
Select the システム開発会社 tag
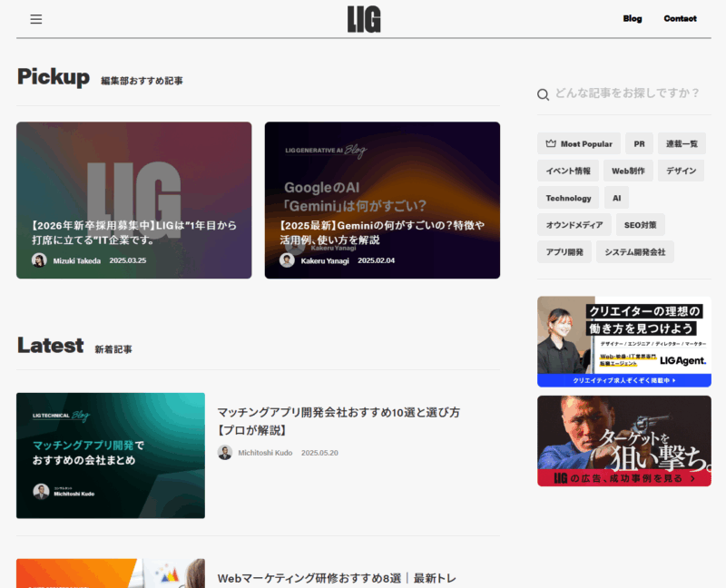coord(634,252)
